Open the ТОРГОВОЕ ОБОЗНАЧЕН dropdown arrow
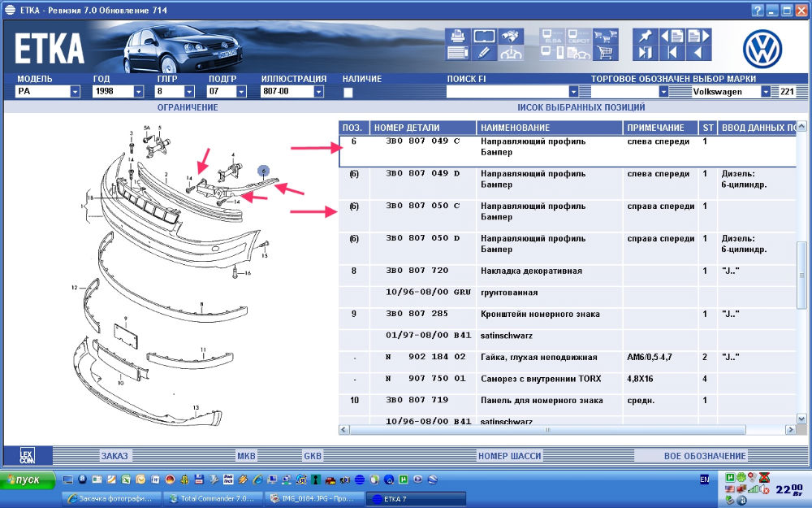 [x=663, y=92]
